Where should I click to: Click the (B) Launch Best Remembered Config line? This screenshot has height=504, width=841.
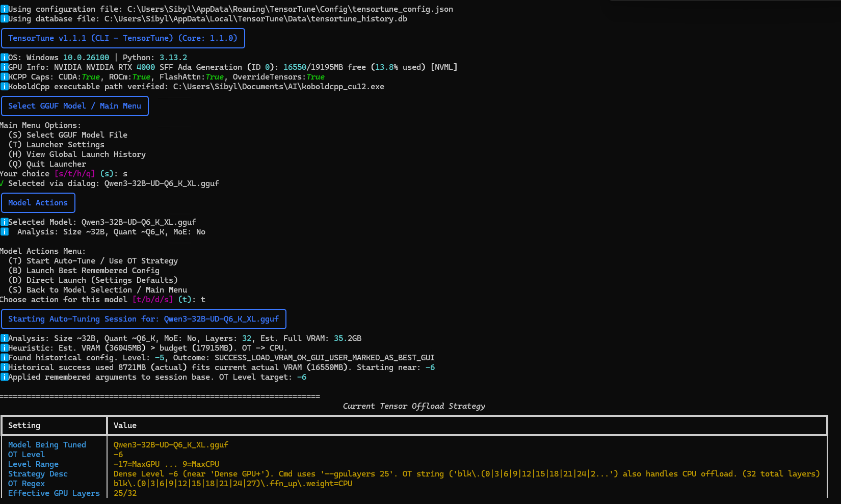[84, 271]
